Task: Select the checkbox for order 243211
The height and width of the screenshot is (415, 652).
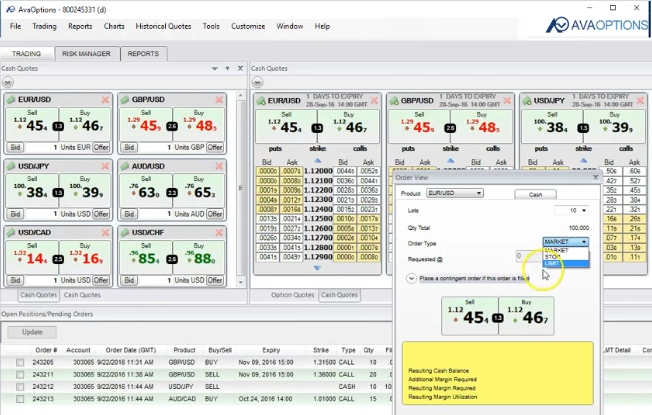Action: point(21,373)
